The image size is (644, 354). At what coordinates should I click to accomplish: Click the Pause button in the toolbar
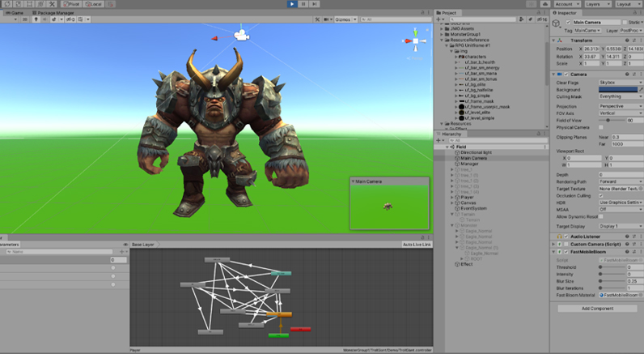303,4
